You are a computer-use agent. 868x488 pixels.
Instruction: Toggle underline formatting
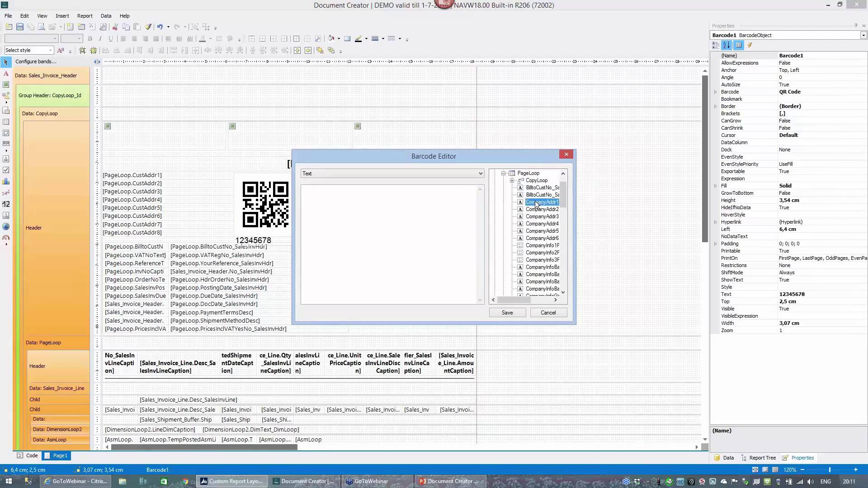point(111,39)
